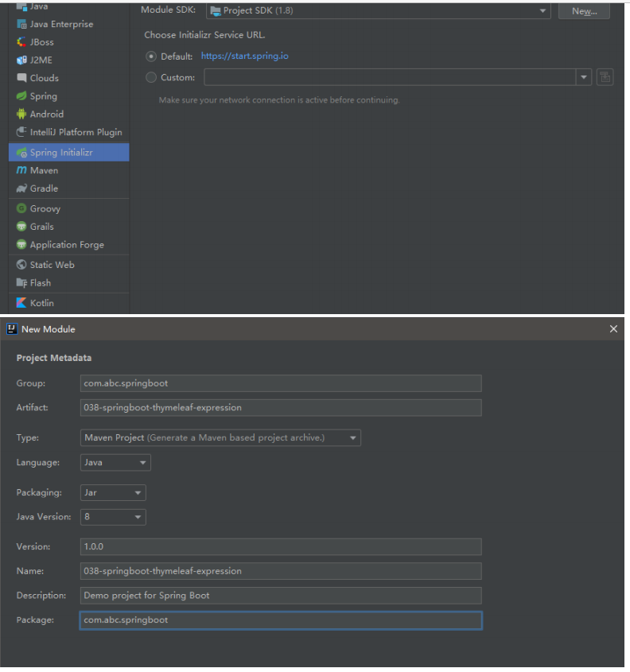Screen dimensions: 630x672
Task: Click the Spring Initializr icon
Action: click(21, 153)
